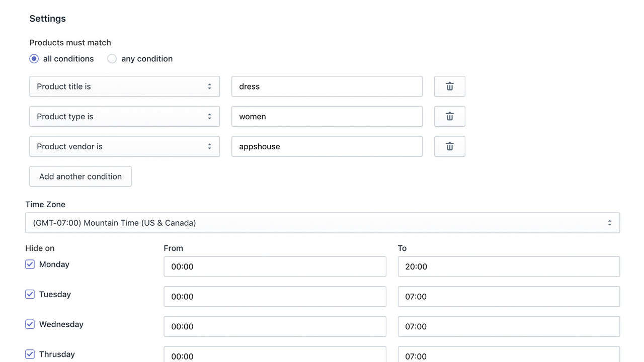Click the 'Time Zone' label

45,205
